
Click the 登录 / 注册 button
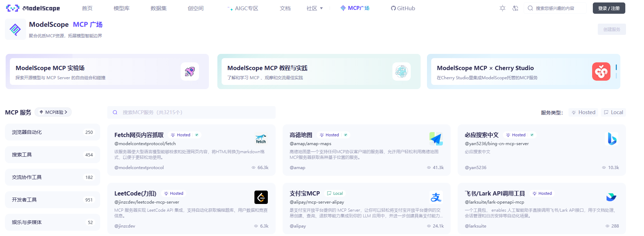609,8
